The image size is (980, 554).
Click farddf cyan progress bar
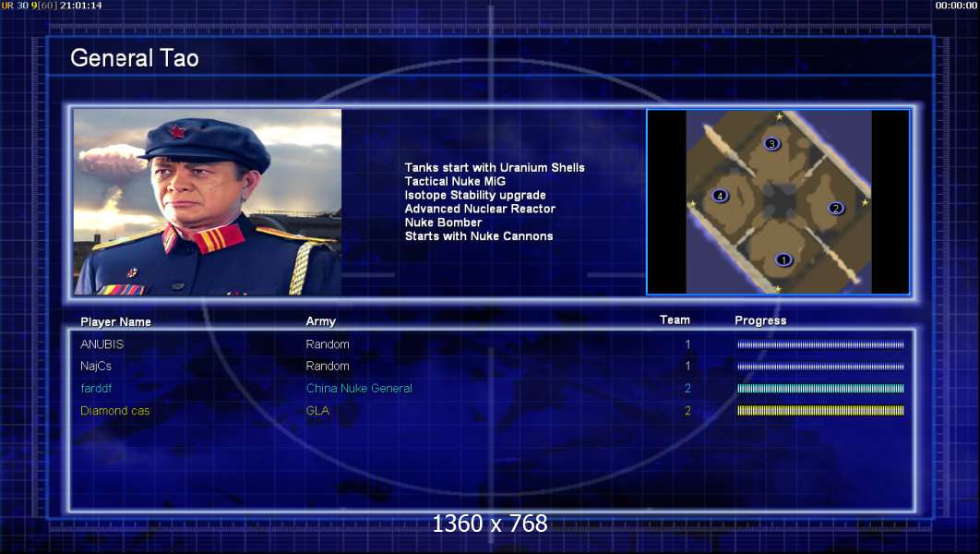(x=820, y=389)
